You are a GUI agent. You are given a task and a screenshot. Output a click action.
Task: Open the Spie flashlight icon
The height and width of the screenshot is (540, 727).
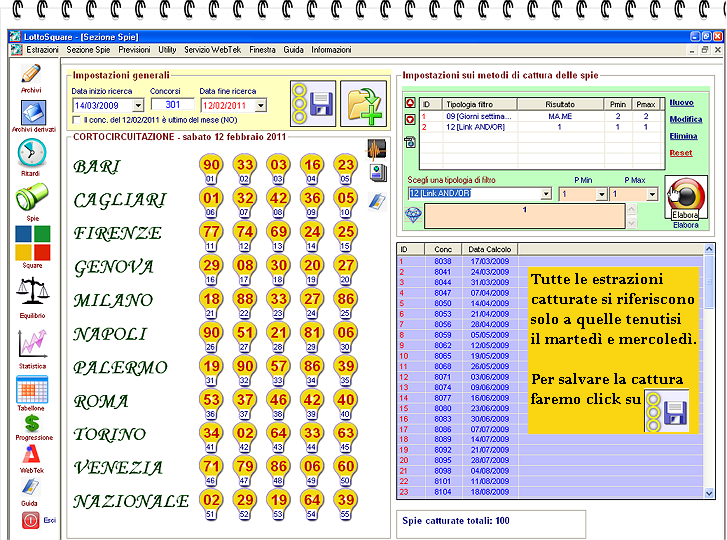[x=32, y=197]
